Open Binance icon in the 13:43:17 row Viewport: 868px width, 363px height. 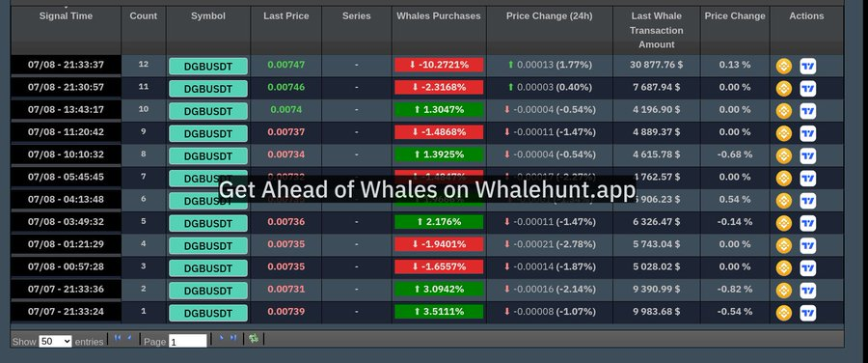pyautogui.click(x=783, y=111)
